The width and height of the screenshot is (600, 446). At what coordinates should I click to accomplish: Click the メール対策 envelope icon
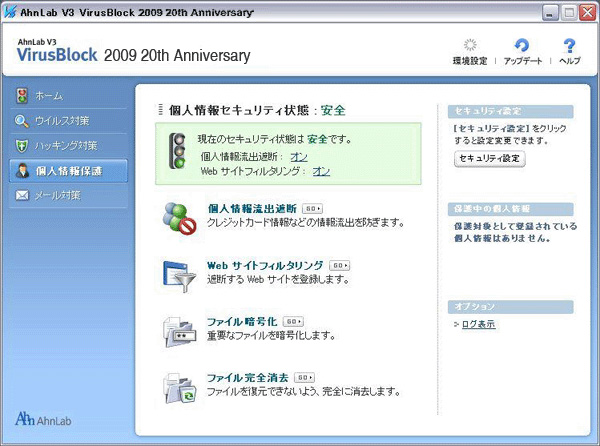pos(22,195)
